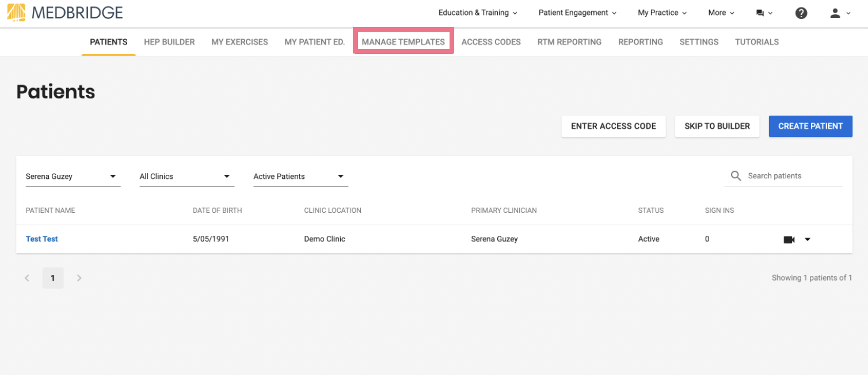Open All Clinics dropdown
This screenshot has height=375, width=868.
(x=187, y=177)
